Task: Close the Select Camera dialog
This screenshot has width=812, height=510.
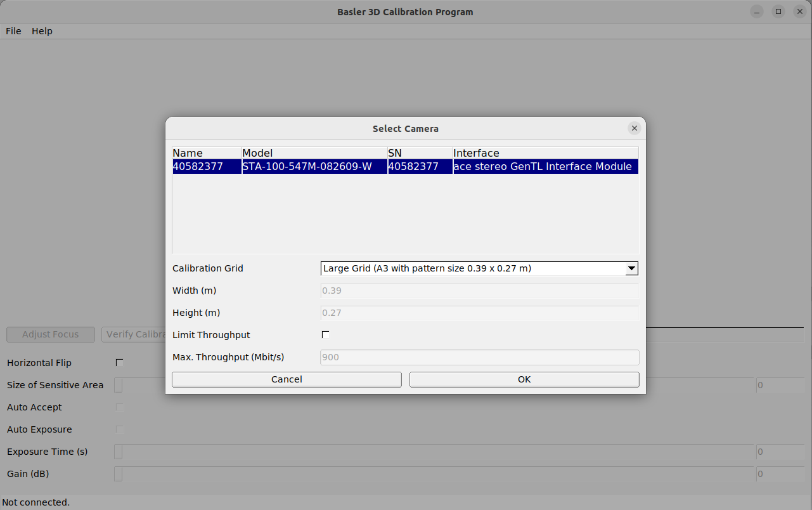Action: coord(634,128)
